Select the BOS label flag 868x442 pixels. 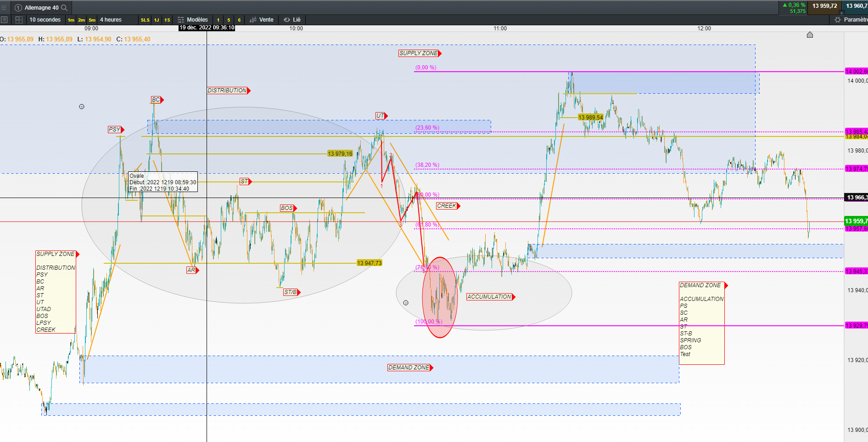(x=288, y=208)
